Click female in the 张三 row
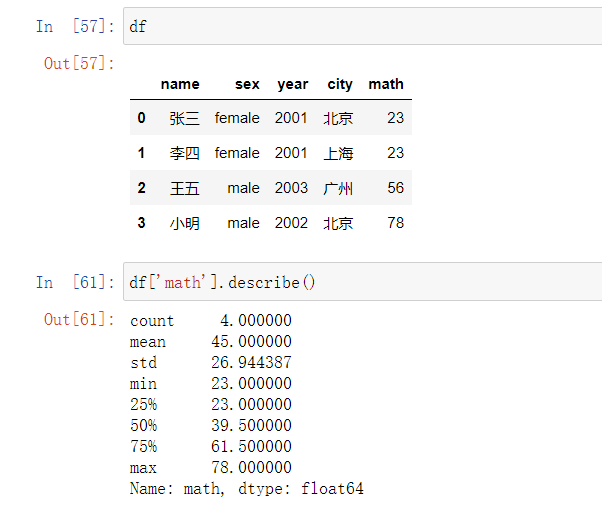The width and height of the screenshot is (602, 512). pyautogui.click(x=237, y=118)
